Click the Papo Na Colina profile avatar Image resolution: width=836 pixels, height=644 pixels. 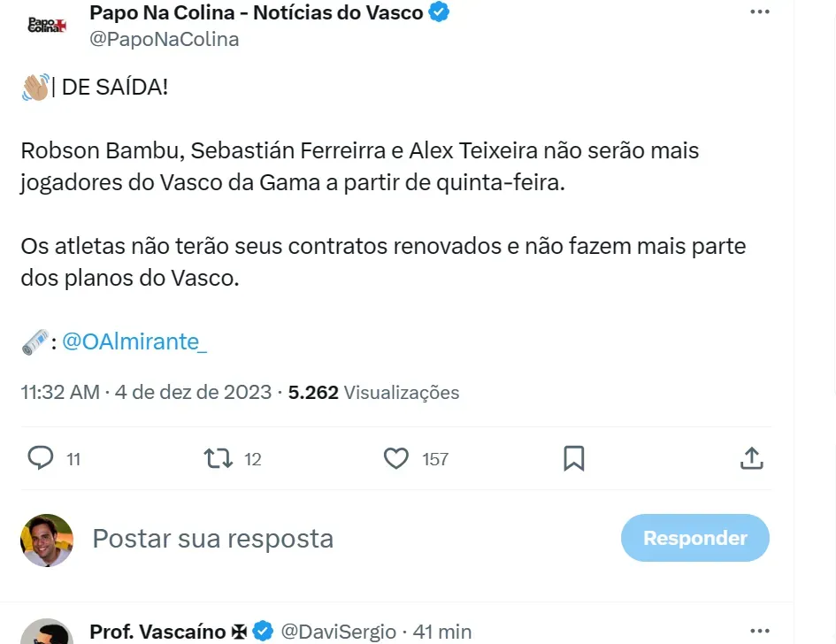click(x=47, y=25)
